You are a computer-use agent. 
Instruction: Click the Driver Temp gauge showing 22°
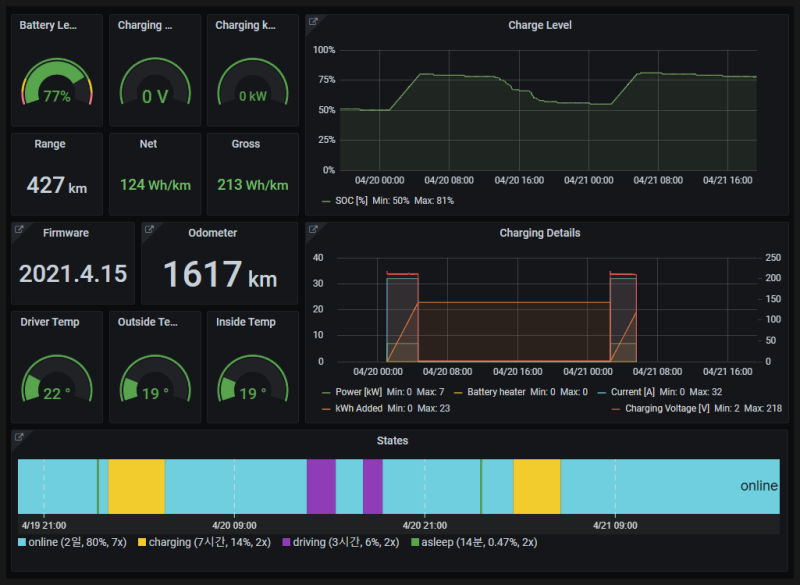[57, 380]
